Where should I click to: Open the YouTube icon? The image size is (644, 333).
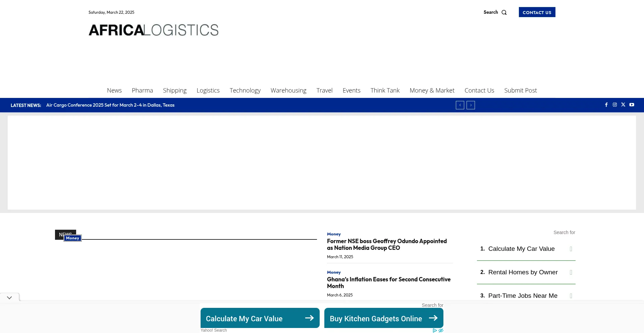(632, 105)
